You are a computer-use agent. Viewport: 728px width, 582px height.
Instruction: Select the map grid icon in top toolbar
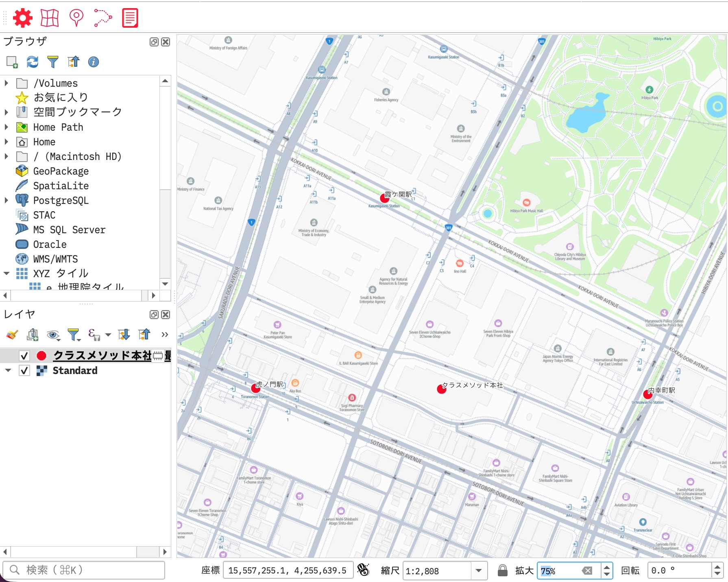point(49,17)
